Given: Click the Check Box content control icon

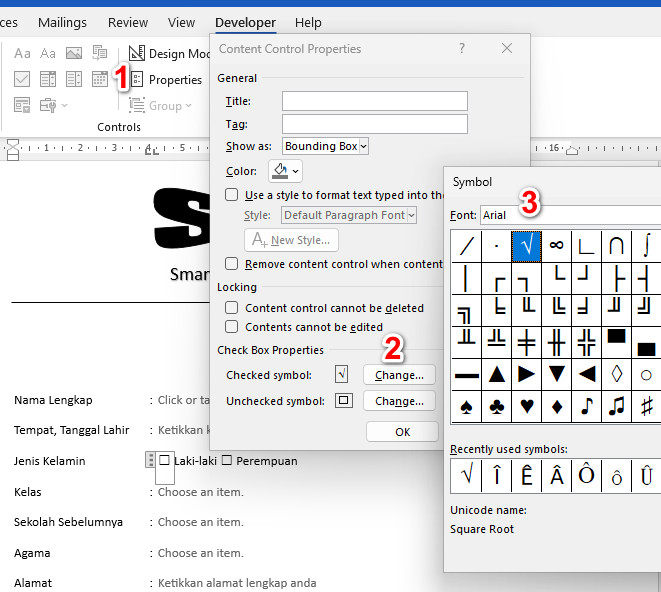Looking at the screenshot, I should pyautogui.click(x=22, y=79).
